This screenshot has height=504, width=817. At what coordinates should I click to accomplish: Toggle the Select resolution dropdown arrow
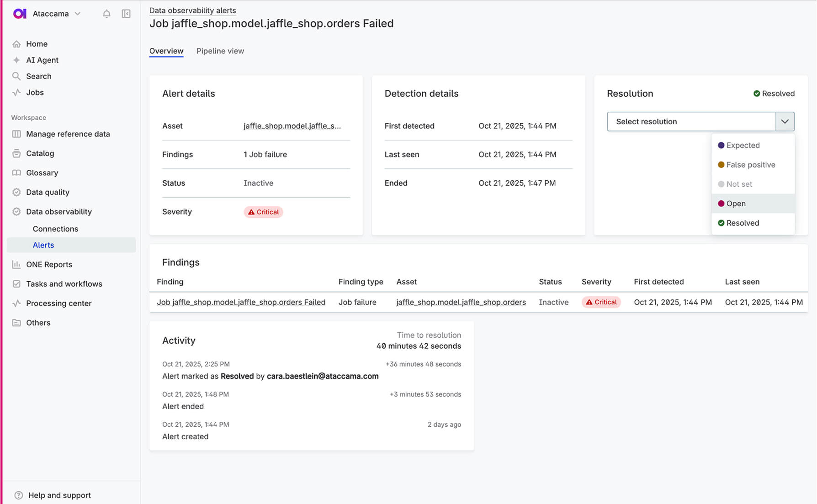[785, 121]
